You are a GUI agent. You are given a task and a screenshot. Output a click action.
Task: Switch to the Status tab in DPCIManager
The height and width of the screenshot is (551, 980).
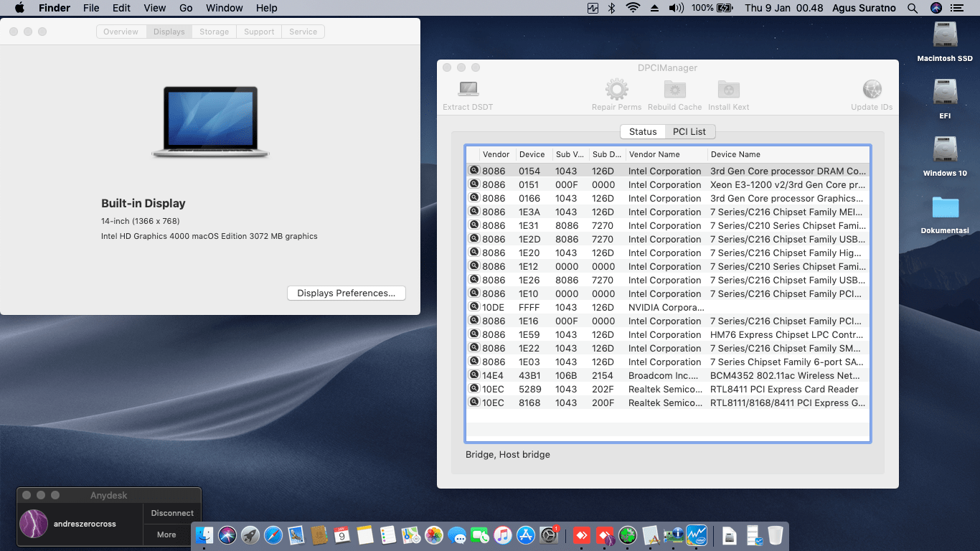(x=643, y=131)
